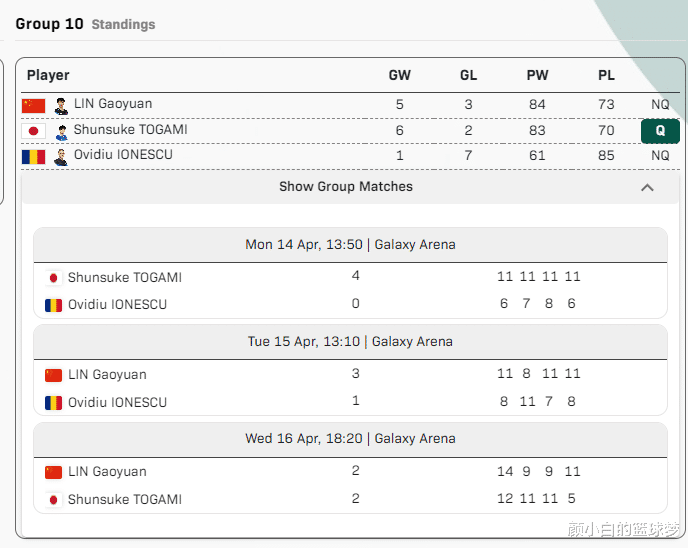This screenshot has width=688, height=548.
Task: Click LIN Gaoyuan's player avatar icon
Action: coord(61,105)
